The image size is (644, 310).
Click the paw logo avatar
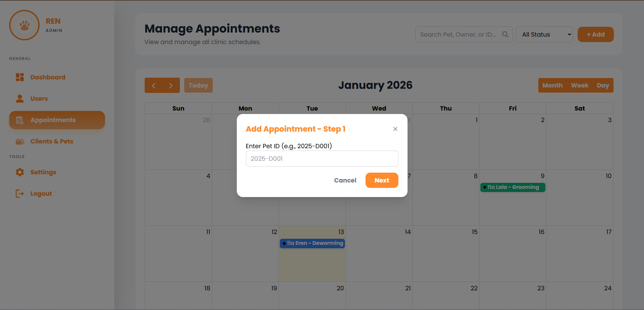[24, 25]
